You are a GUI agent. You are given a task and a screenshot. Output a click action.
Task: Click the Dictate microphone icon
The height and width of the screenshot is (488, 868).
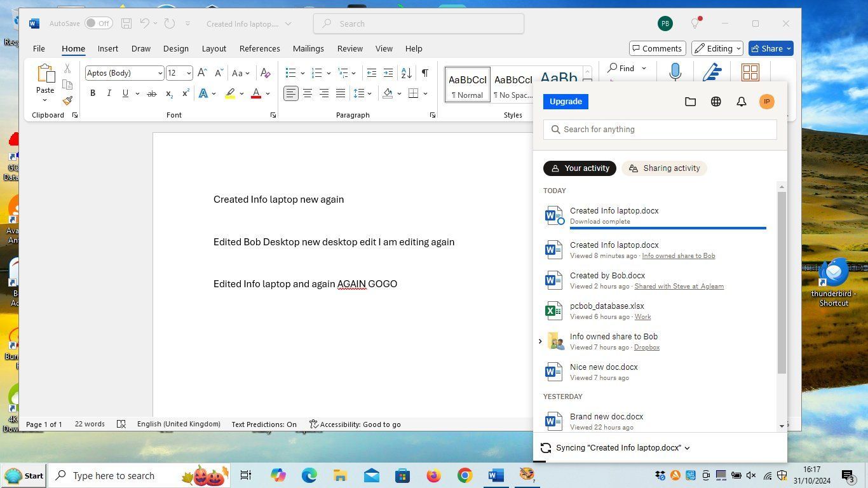pyautogui.click(x=675, y=72)
